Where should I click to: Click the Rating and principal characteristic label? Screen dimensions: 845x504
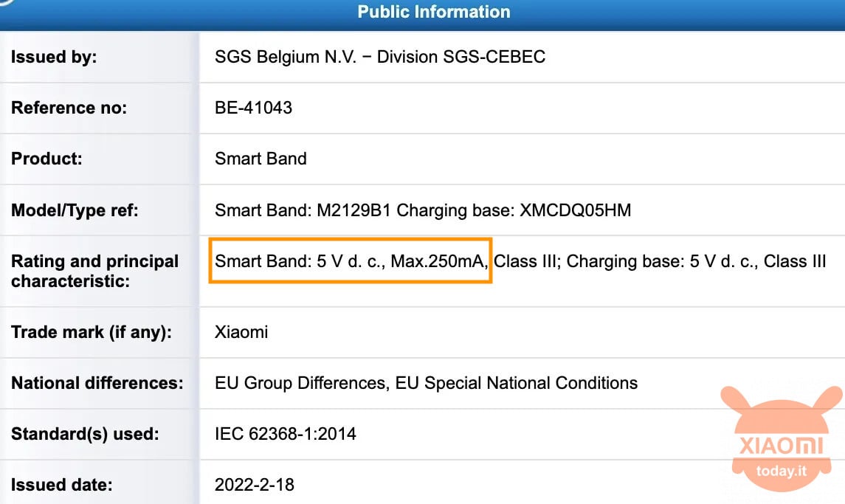click(95, 271)
